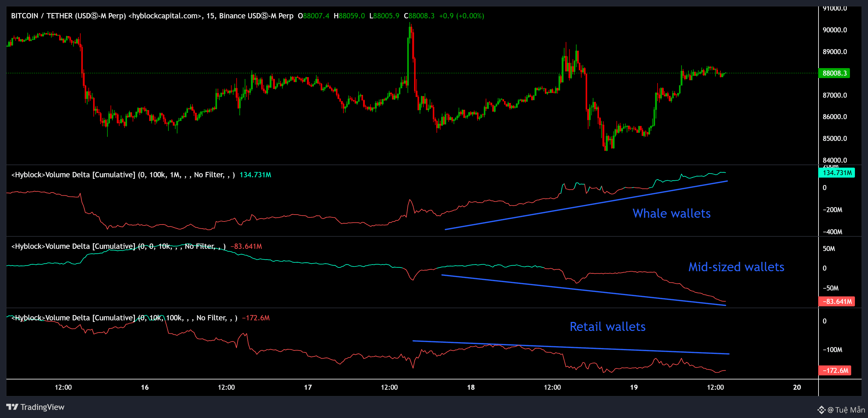
Task: Click the 90000.0 level on price scale
Action: click(x=835, y=30)
